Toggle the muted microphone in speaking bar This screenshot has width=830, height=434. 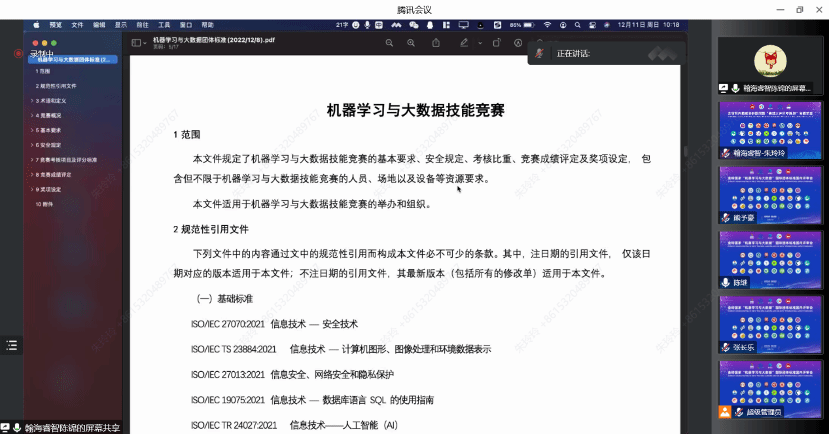click(540, 53)
